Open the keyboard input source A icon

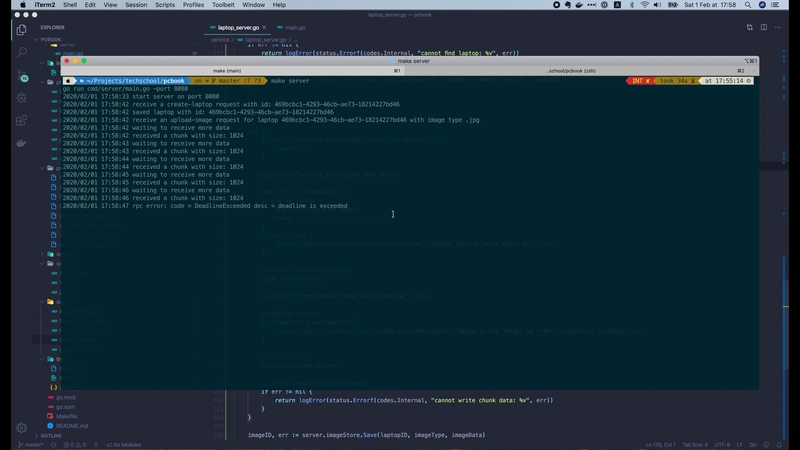(617, 5)
